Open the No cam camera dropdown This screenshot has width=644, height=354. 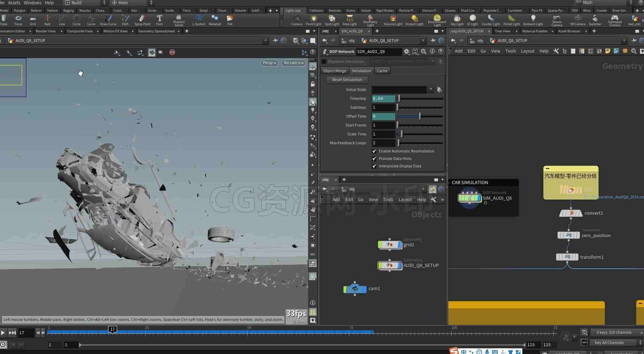point(294,63)
